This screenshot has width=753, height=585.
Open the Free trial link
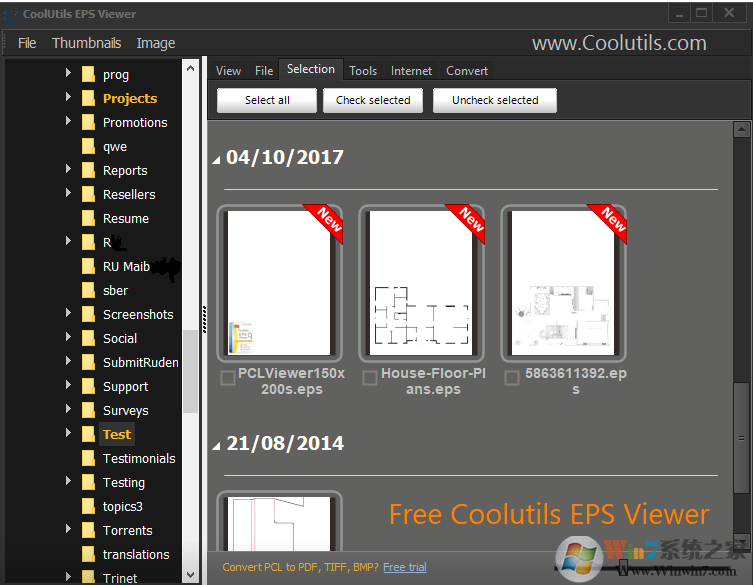pos(405,567)
